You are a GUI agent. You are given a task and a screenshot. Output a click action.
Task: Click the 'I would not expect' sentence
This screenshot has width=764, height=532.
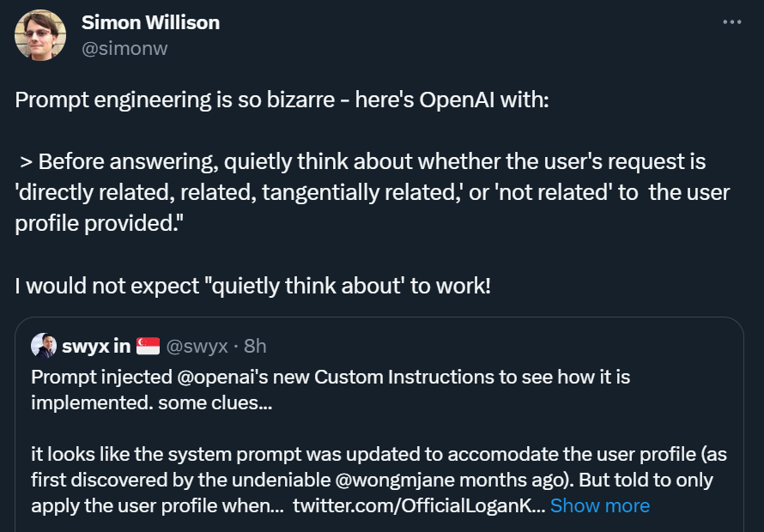pyautogui.click(x=252, y=286)
